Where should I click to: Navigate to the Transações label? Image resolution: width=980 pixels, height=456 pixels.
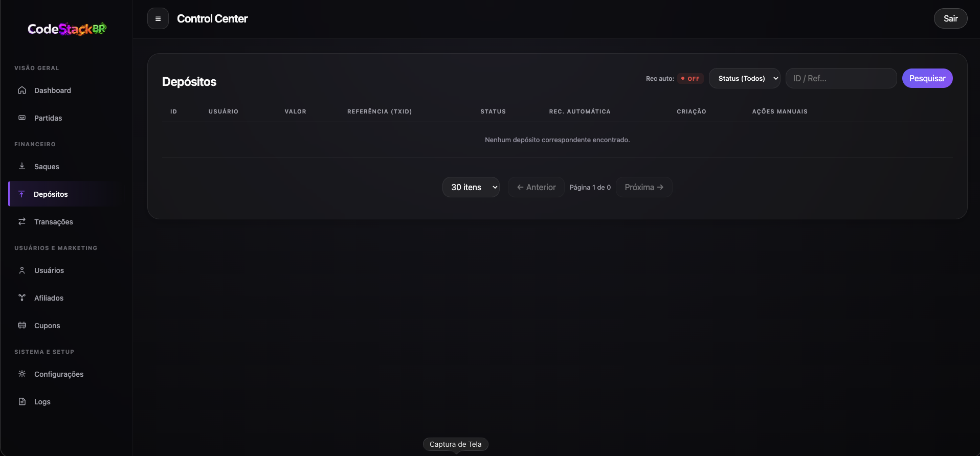tap(54, 222)
